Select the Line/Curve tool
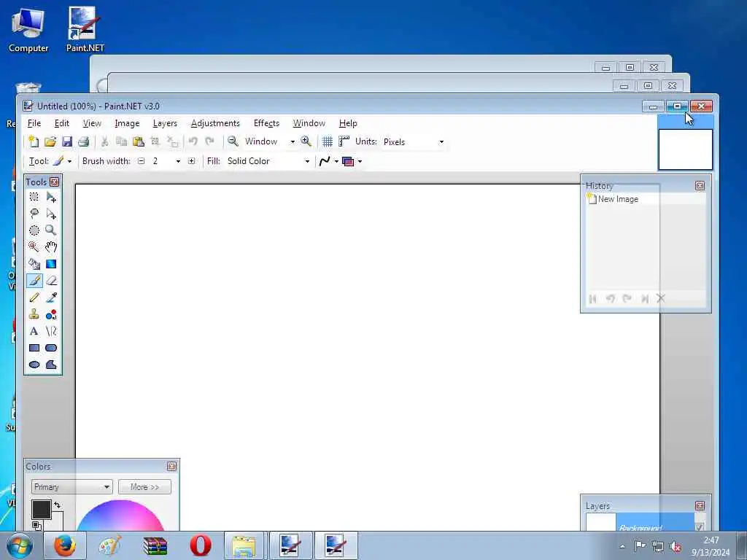This screenshot has width=747, height=560. click(51, 331)
